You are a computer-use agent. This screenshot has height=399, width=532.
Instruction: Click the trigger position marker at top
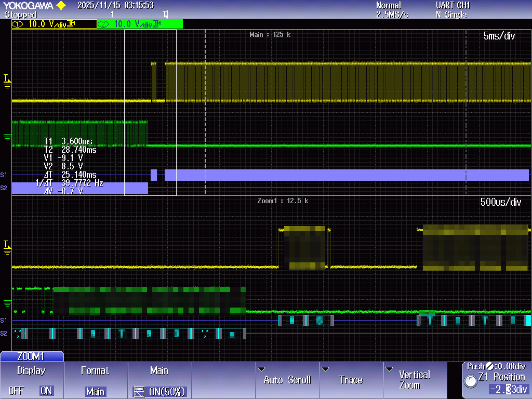165,15
